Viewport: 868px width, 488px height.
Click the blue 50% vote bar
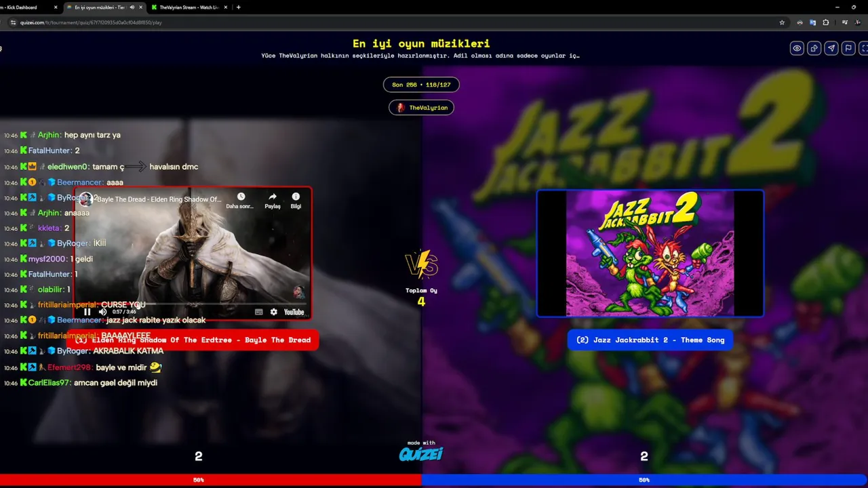click(x=644, y=480)
